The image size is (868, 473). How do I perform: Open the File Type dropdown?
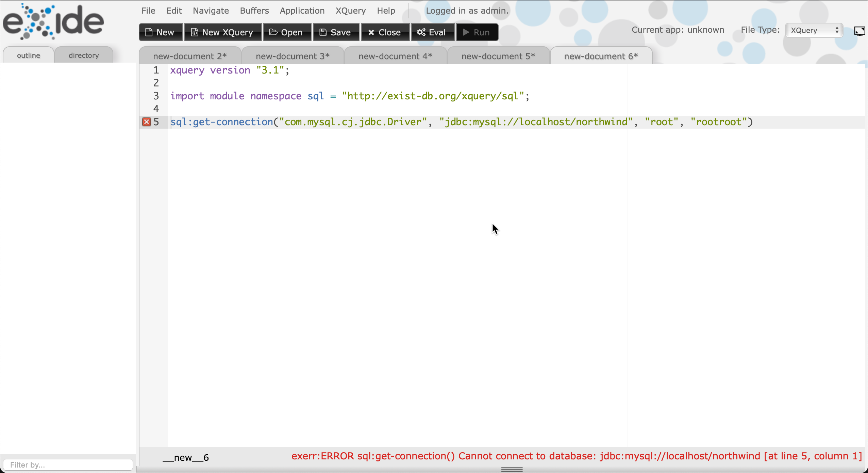[814, 30]
